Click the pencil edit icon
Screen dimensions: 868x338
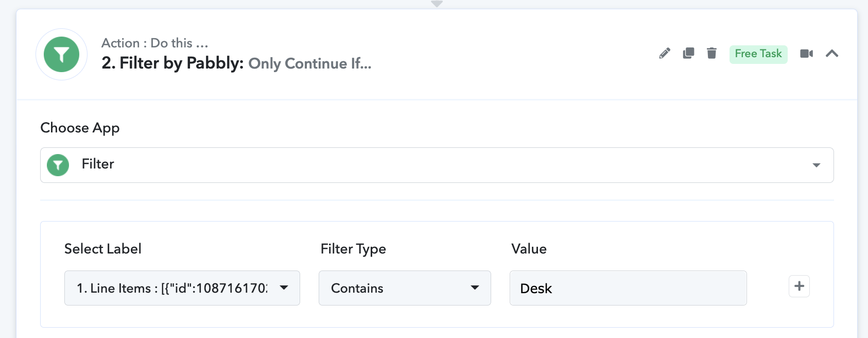click(665, 54)
